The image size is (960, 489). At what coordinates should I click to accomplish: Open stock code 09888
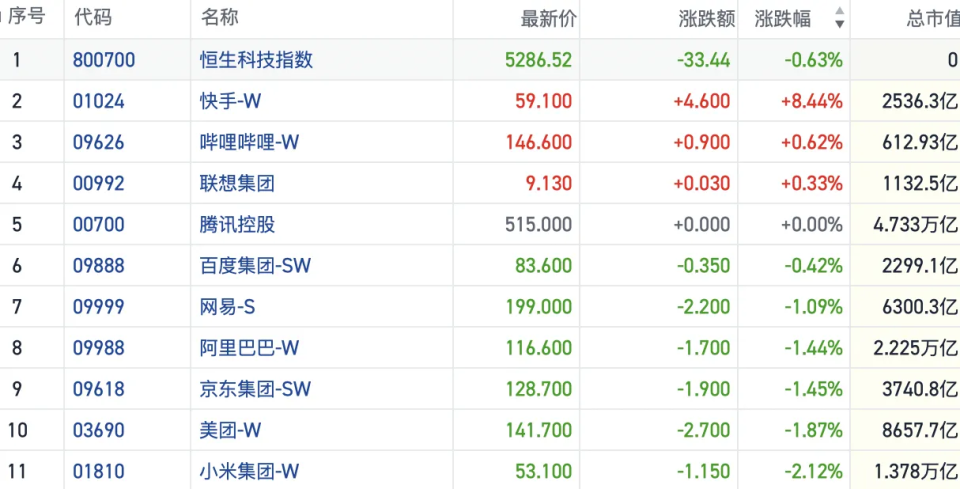coord(99,266)
